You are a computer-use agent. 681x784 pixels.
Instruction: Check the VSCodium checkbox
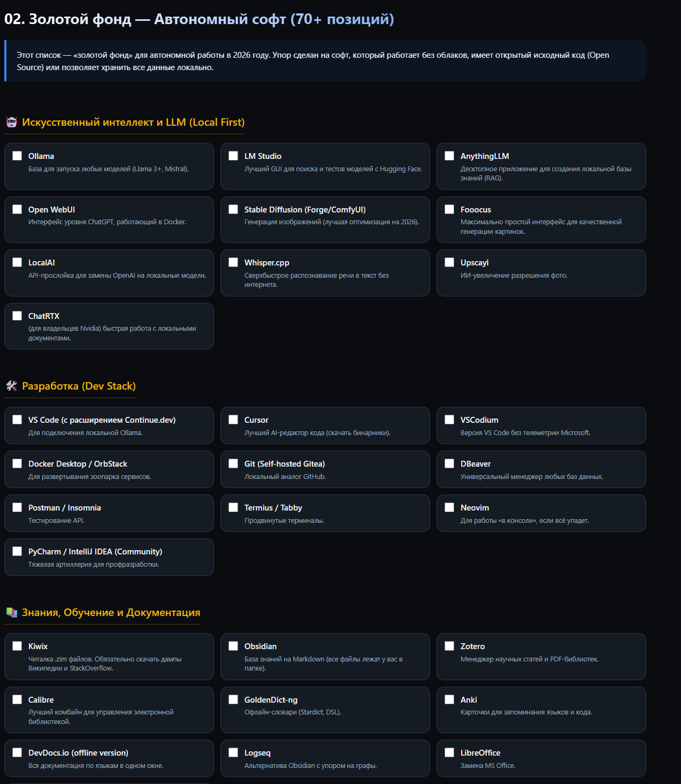[x=449, y=420]
